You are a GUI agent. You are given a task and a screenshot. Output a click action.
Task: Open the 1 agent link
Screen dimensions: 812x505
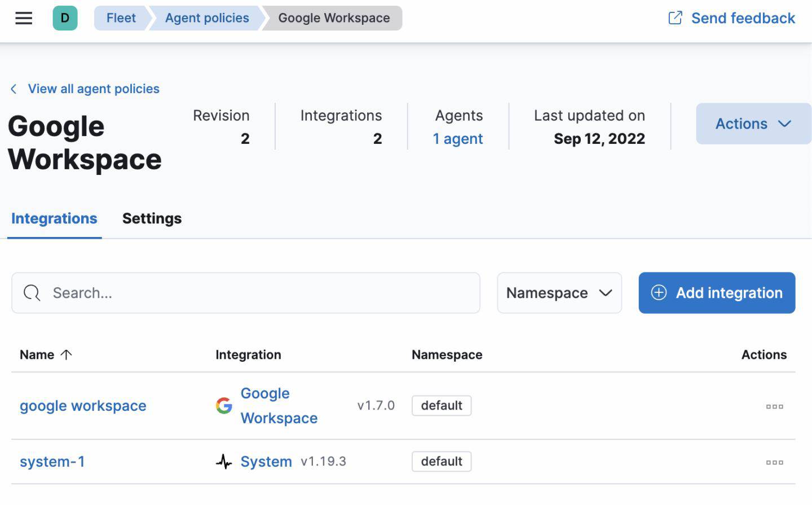point(457,139)
